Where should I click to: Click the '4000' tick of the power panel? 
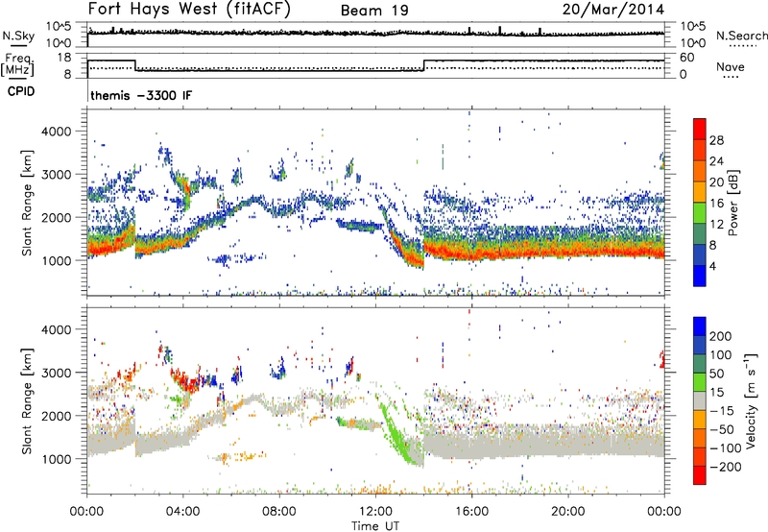56,132
